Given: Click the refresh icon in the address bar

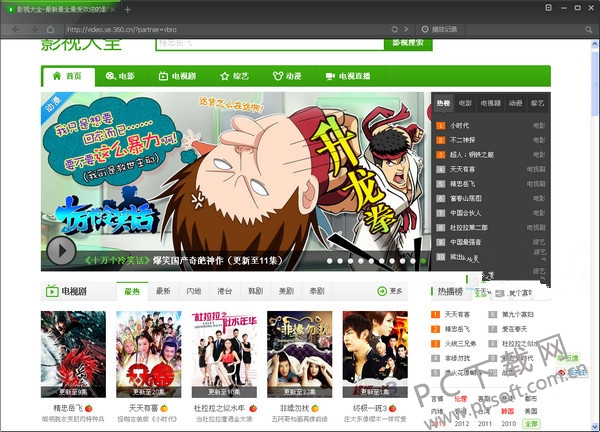Looking at the screenshot, I should pos(395,29).
